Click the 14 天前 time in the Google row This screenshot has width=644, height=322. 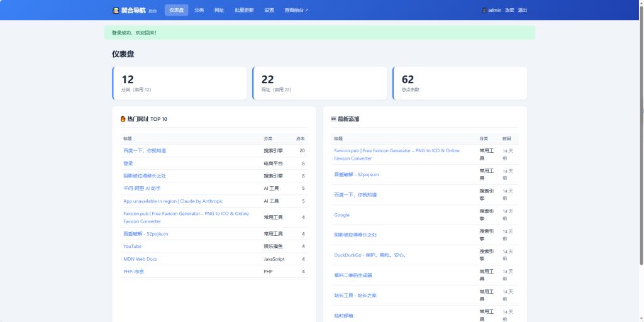(x=508, y=215)
